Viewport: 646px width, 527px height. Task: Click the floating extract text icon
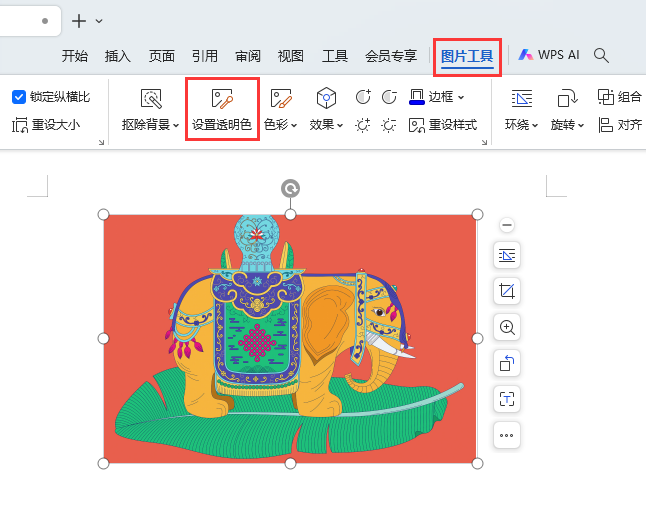pos(507,399)
